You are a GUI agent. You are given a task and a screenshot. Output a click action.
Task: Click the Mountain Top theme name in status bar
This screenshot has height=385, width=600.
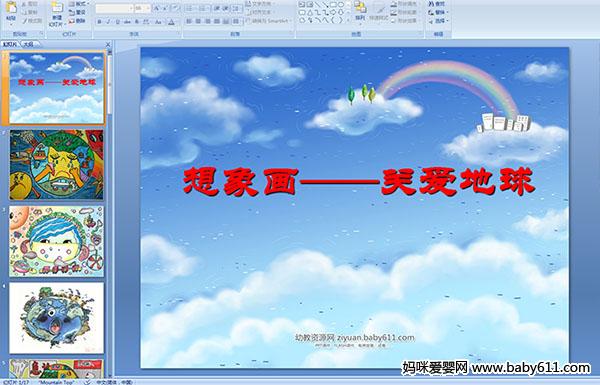coord(56,382)
